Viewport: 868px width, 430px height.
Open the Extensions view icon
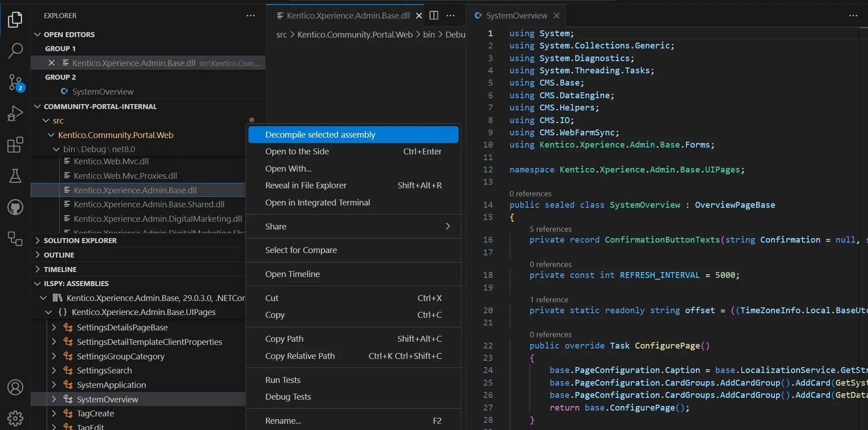tap(15, 145)
